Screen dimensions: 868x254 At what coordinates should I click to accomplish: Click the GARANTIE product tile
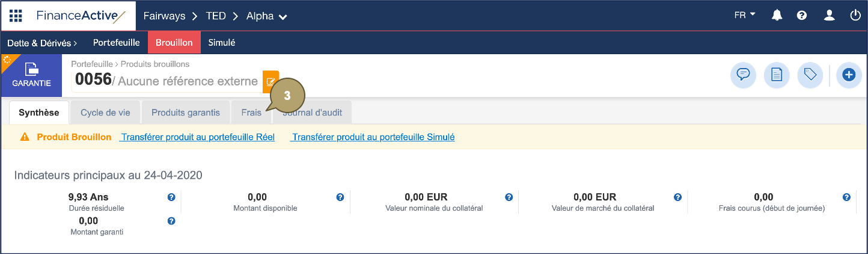pos(31,75)
